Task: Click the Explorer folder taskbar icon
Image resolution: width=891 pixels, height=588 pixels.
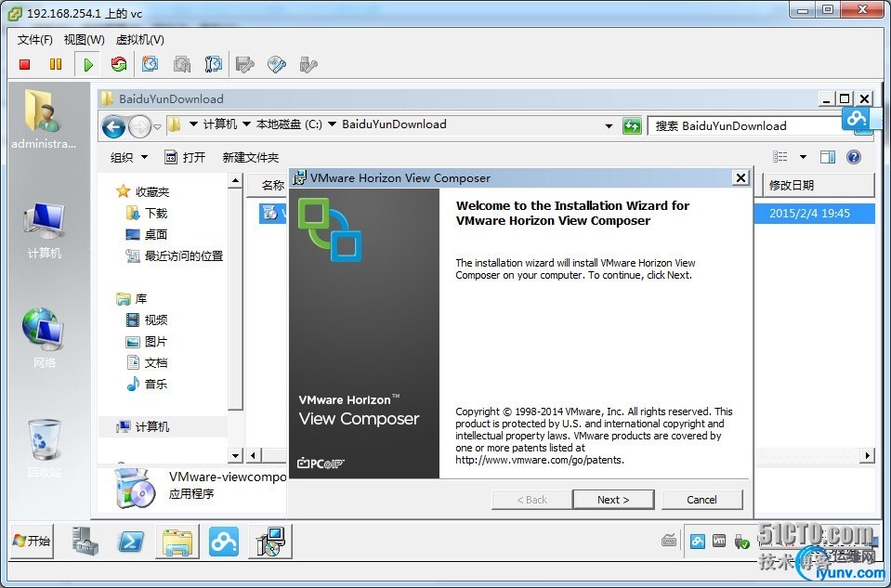Action: (x=177, y=542)
